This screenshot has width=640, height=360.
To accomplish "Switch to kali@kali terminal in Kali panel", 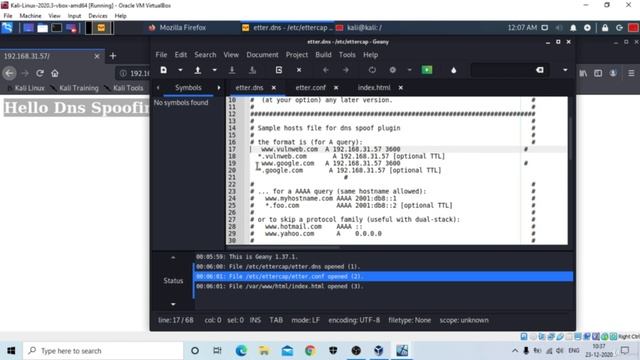I will (359, 28).
